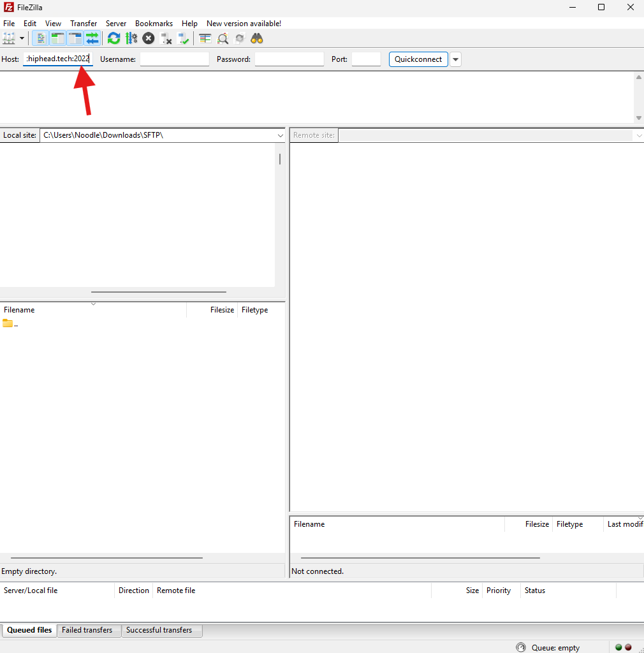
Task: Click message log scroll up arrow
Action: tap(639, 77)
